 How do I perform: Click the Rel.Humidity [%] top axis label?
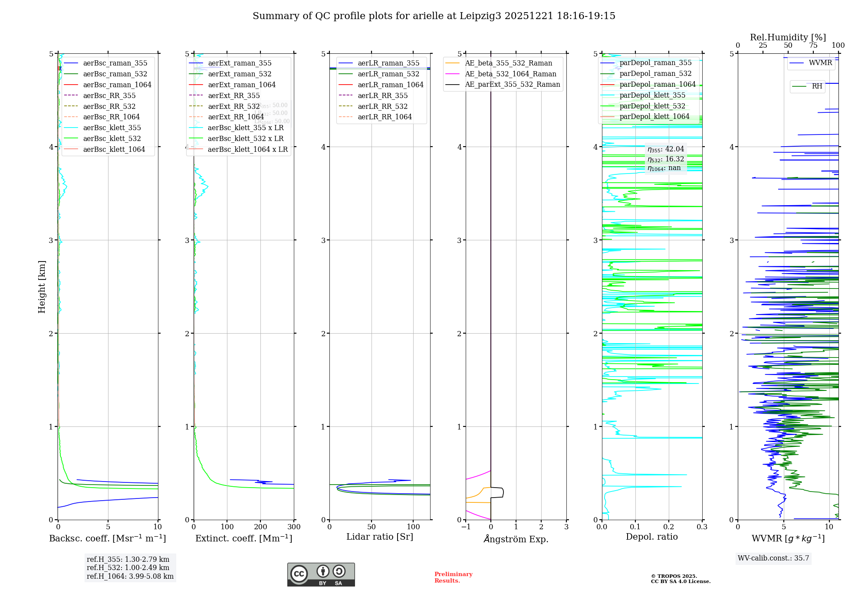coord(788,37)
